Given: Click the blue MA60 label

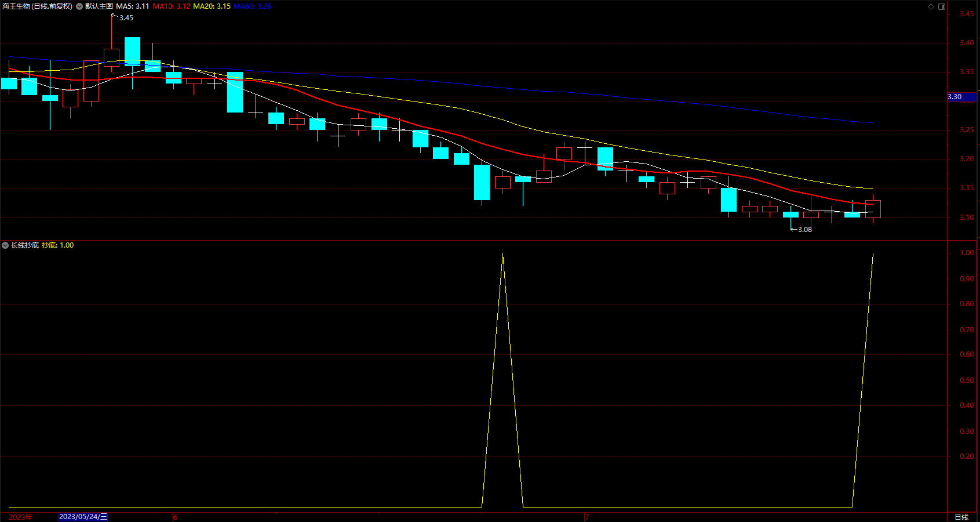Looking at the screenshot, I should (252, 6).
